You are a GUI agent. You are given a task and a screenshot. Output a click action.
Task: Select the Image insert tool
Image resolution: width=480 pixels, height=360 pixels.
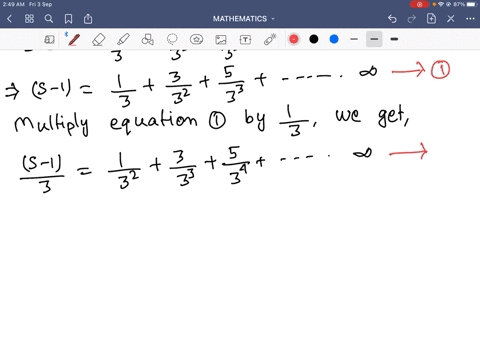point(221,40)
